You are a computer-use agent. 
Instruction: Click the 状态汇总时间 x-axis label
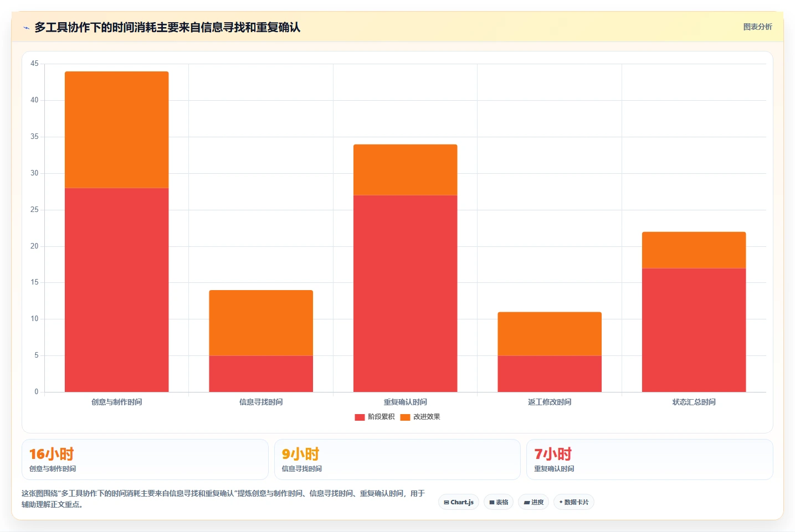[x=694, y=402]
